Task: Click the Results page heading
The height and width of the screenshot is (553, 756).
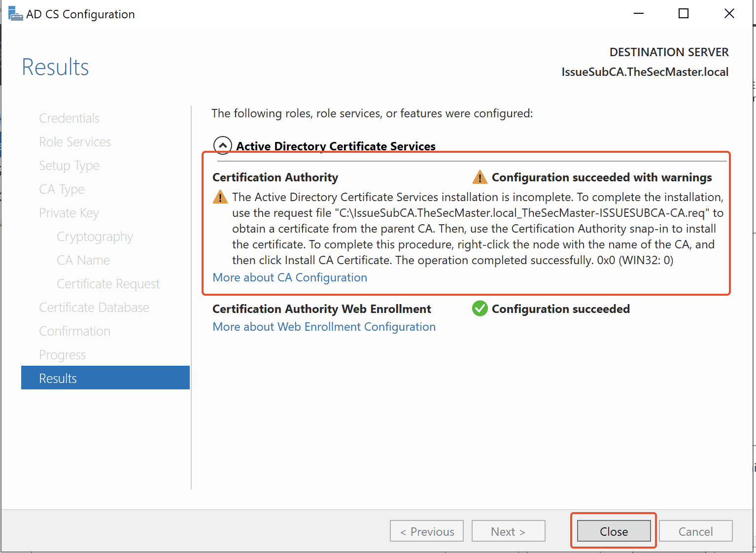Action: [x=55, y=67]
